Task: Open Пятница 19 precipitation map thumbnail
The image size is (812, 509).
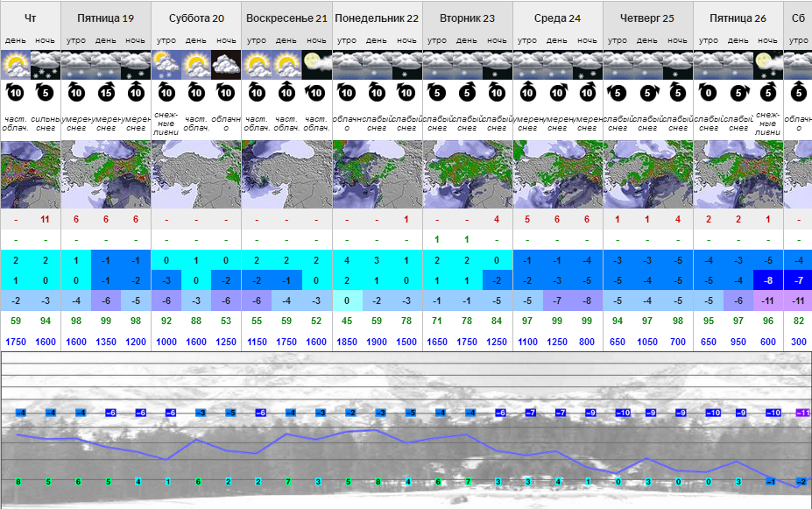Action: tap(106, 174)
